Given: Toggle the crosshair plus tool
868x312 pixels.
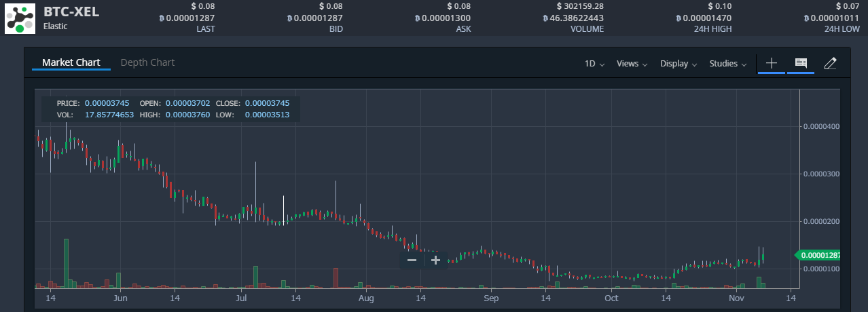Looking at the screenshot, I should click(772, 63).
